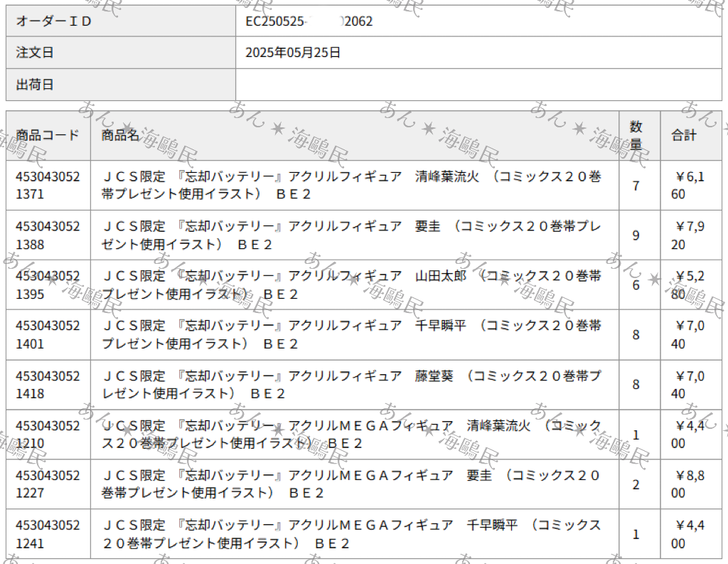Select product code 4530430521418

pos(48,385)
